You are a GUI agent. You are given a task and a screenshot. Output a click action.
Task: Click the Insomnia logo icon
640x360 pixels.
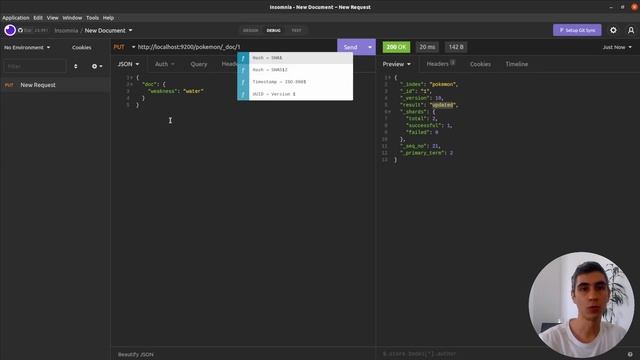(x=10, y=30)
